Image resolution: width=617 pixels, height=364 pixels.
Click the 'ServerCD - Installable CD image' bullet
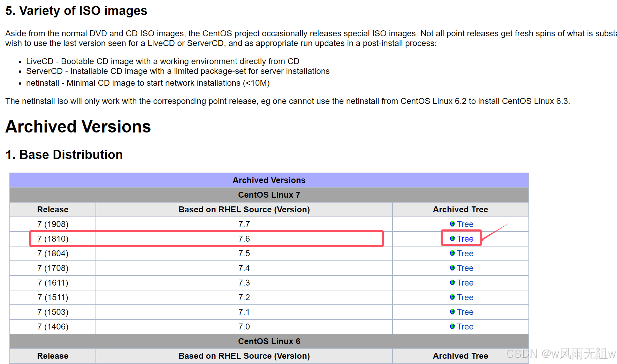click(178, 71)
